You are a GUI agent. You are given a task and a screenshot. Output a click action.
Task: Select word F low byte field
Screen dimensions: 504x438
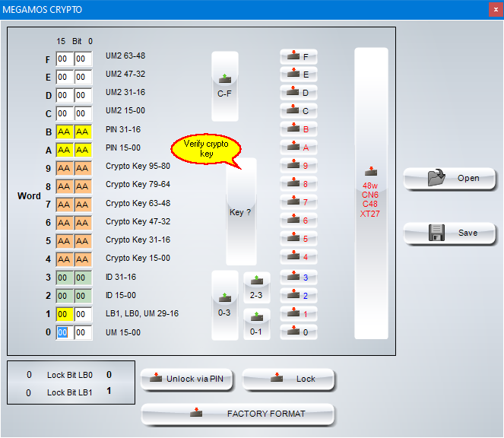point(84,59)
